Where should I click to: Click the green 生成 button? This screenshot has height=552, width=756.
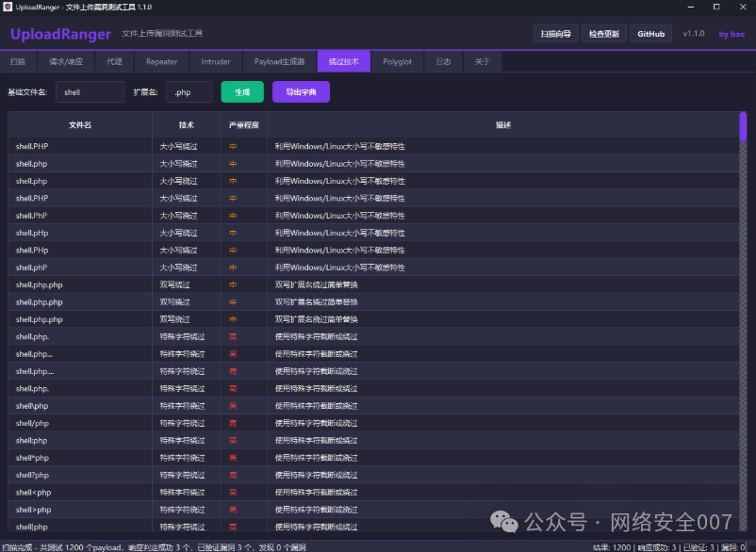242,92
